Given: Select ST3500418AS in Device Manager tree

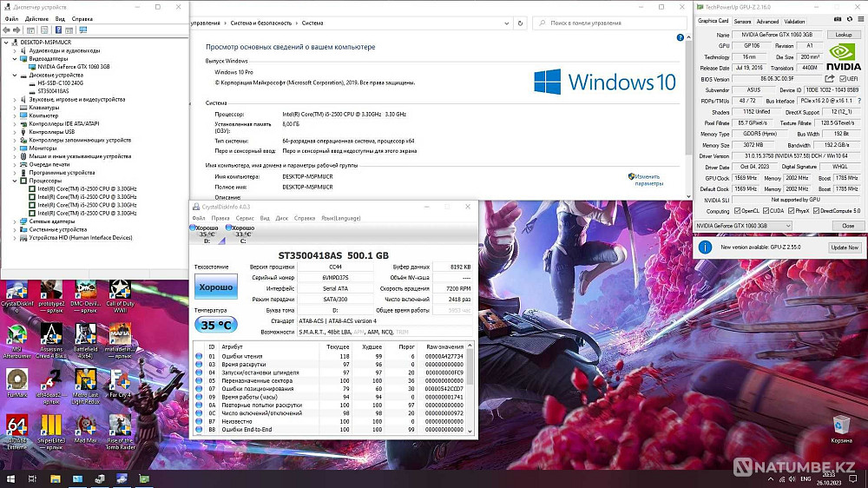Looking at the screenshot, I should click(x=53, y=91).
